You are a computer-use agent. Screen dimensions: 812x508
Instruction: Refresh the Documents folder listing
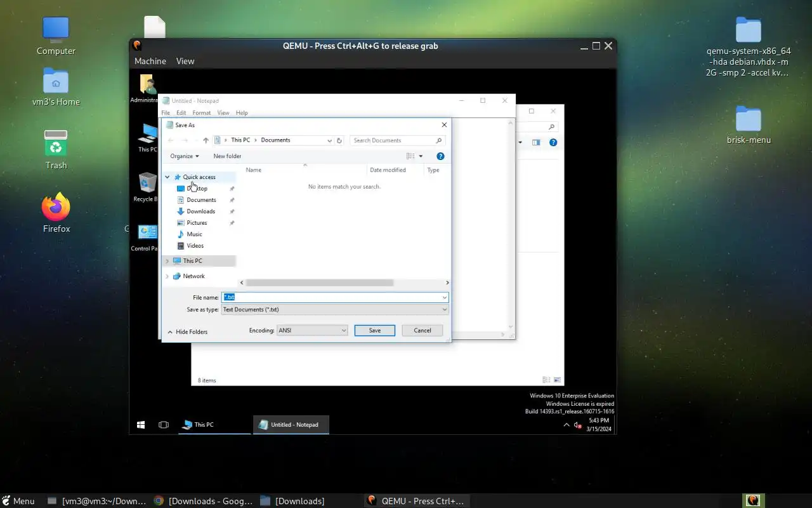[339, 140]
